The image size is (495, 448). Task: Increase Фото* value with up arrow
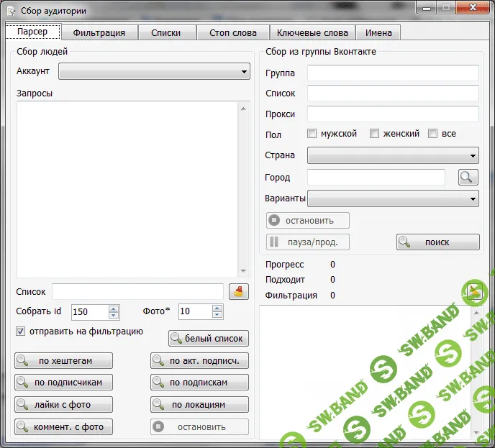click(x=217, y=308)
